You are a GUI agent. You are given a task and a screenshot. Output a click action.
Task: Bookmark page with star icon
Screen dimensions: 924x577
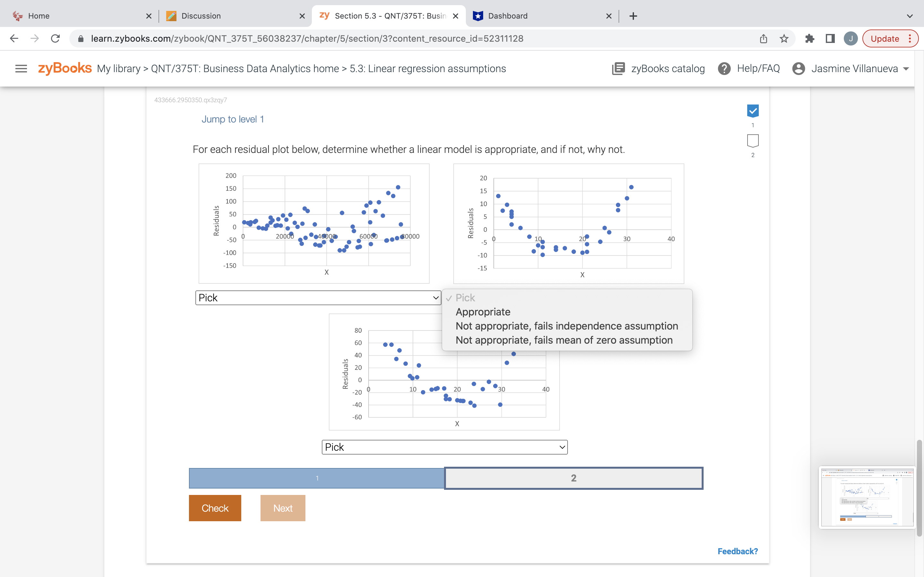[x=784, y=38]
